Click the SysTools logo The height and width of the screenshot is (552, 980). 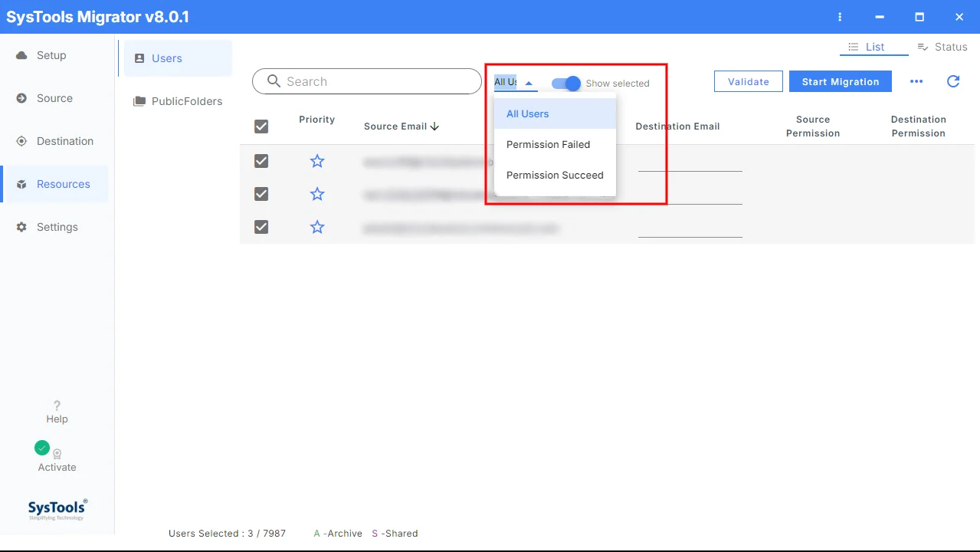tap(57, 509)
